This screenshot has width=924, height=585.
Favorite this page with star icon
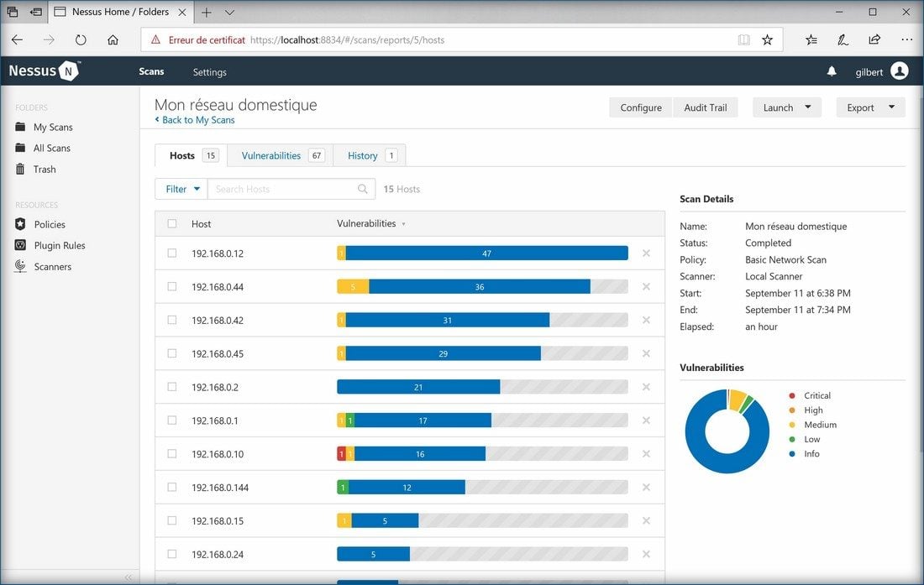pyautogui.click(x=767, y=39)
